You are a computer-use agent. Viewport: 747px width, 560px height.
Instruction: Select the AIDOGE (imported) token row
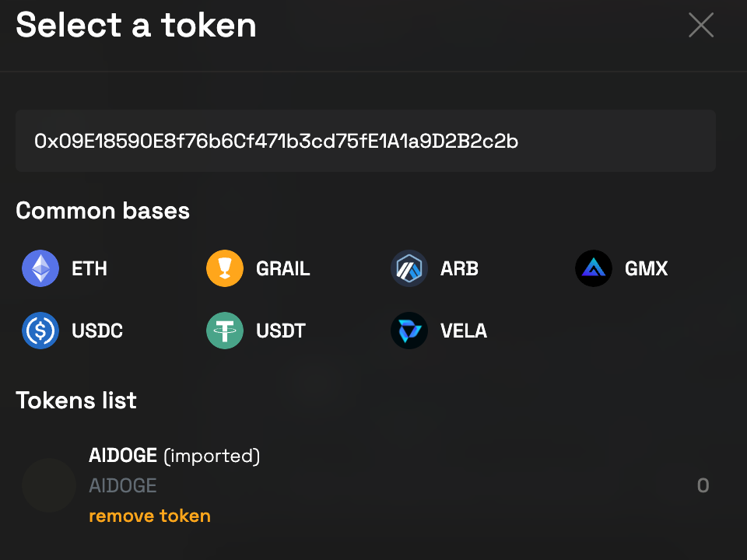[366, 485]
